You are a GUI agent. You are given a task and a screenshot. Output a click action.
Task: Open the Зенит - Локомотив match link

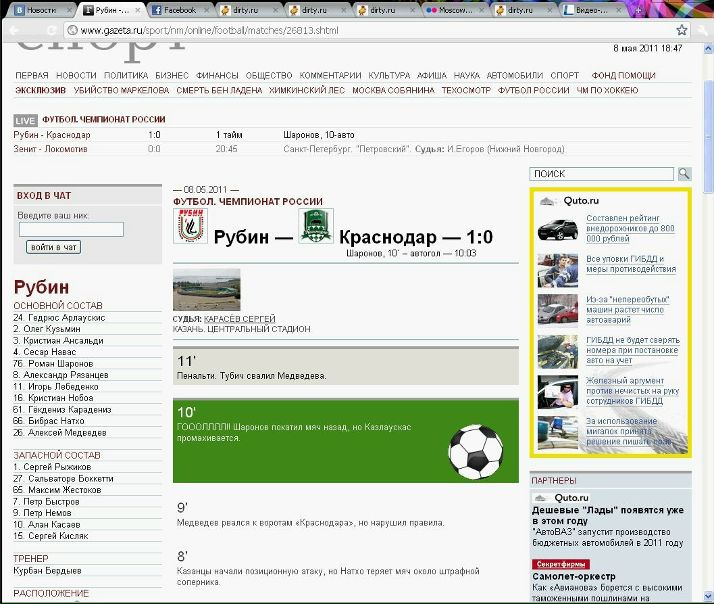pos(51,149)
